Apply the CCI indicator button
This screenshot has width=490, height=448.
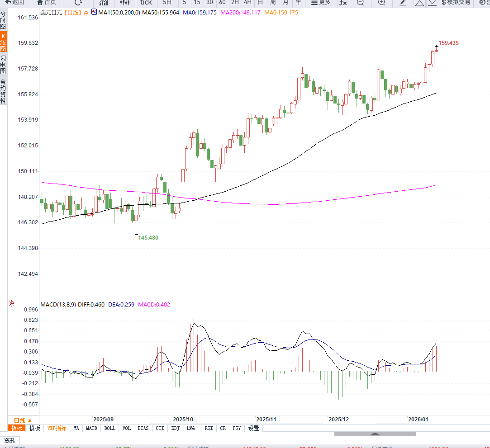[160, 428]
